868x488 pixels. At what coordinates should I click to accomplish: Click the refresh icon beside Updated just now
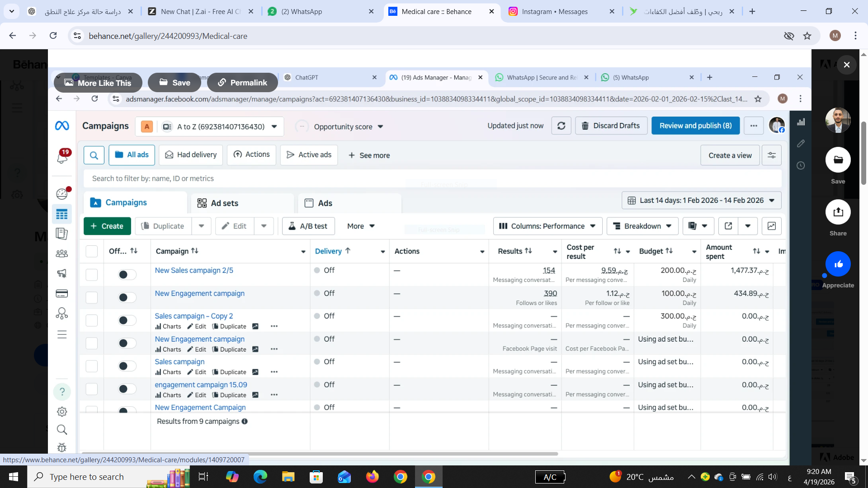561,126
